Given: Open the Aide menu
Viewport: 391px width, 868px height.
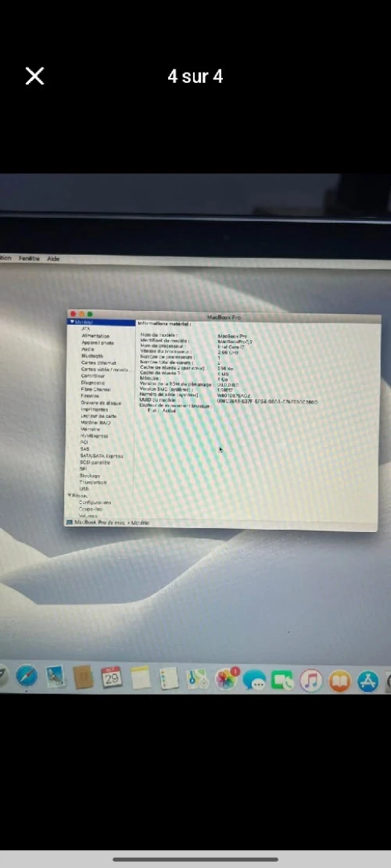Looking at the screenshot, I should (53, 259).
